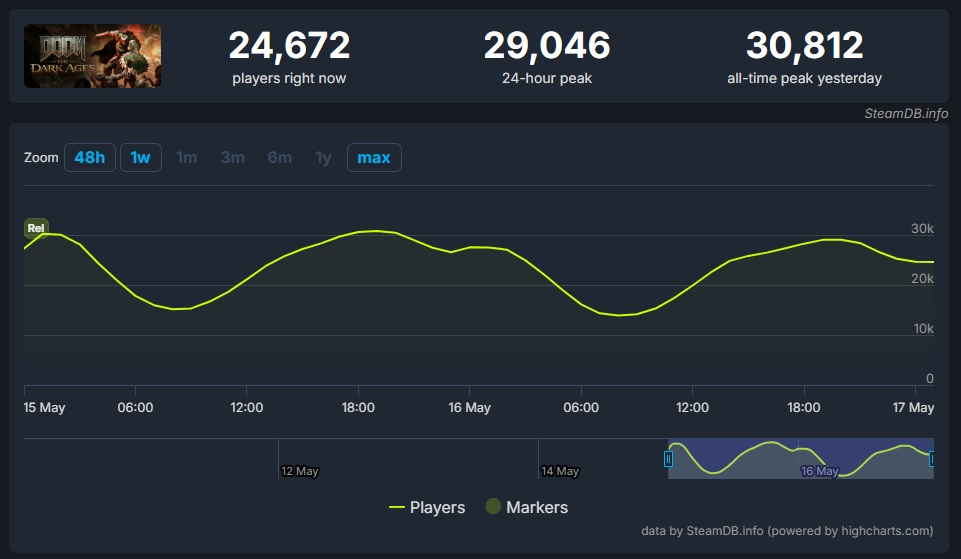Pick the 3m zoom option
Viewport: 961px width, 559px height.
coord(233,158)
